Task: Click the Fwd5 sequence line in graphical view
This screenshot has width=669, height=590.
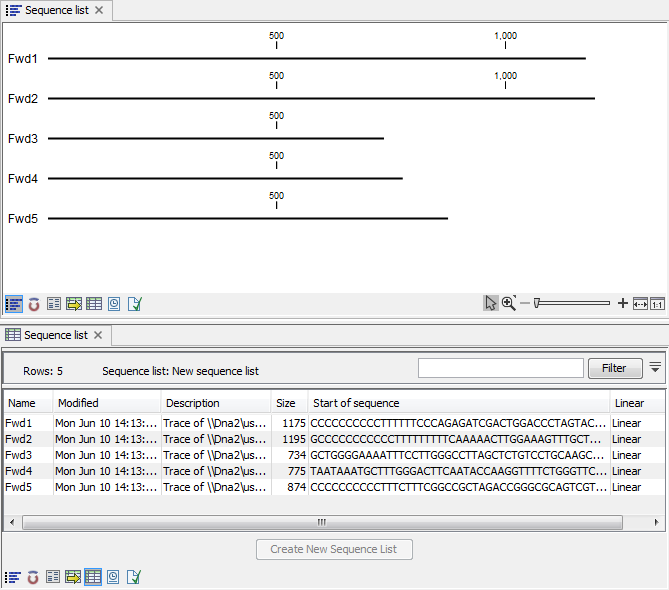Action: [x=248, y=218]
